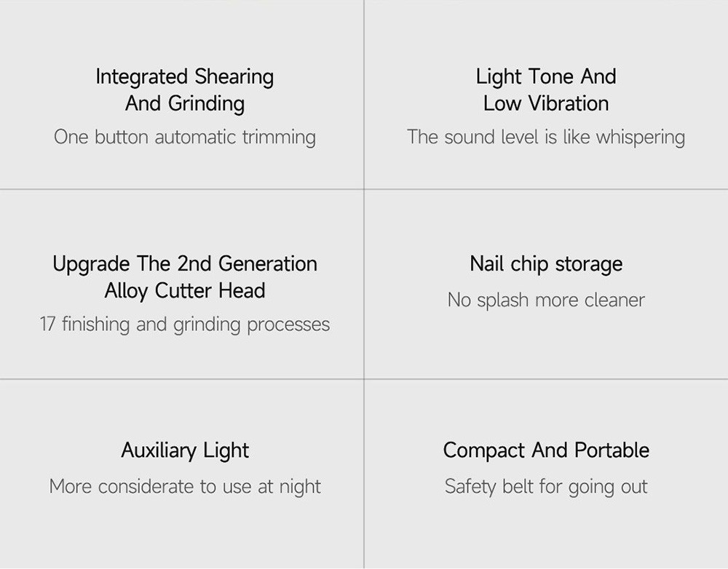The height and width of the screenshot is (569, 728).
Task: Click horizontal divider above the "Auxiliary Light" heading
Action: click(x=182, y=379)
